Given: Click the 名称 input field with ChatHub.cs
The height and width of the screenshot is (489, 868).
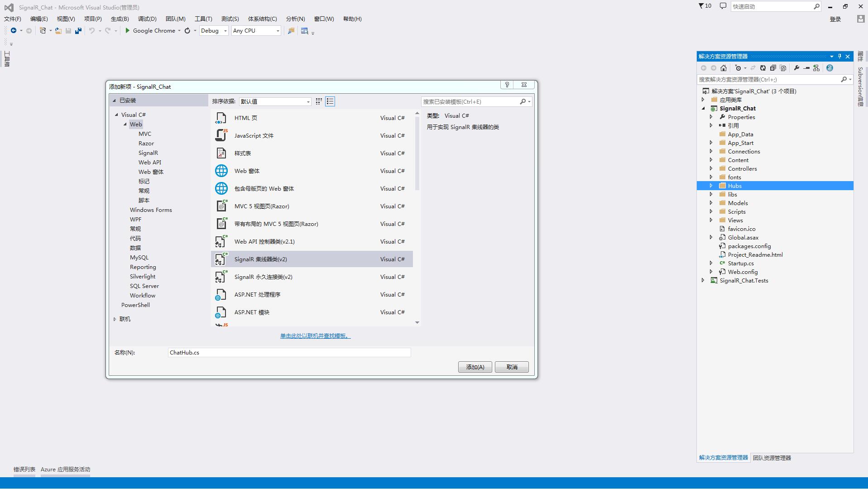Looking at the screenshot, I should (x=289, y=353).
